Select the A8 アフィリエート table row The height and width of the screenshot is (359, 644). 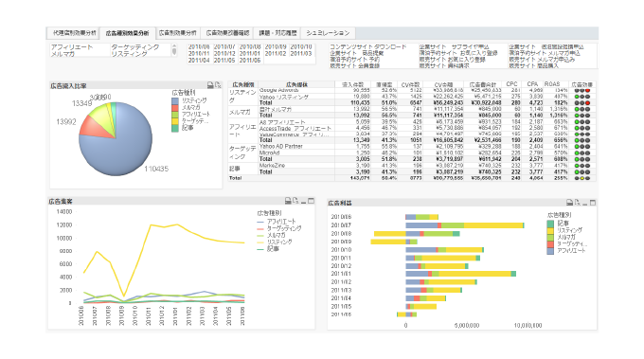coord(412,122)
